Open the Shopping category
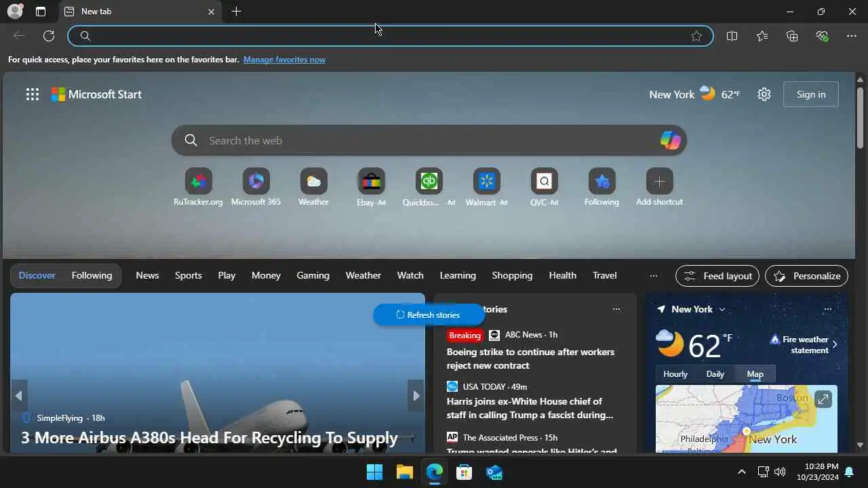 click(512, 275)
